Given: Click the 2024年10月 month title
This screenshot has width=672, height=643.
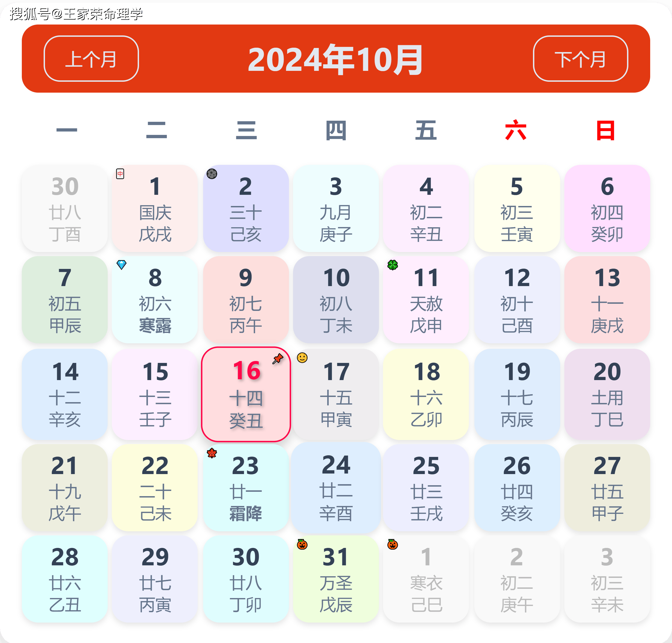Looking at the screenshot, I should coord(335,60).
